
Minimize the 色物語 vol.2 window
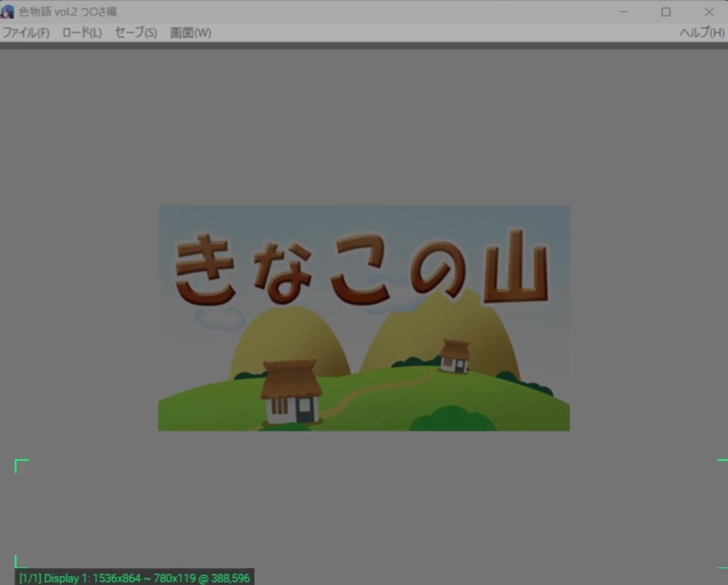click(623, 11)
